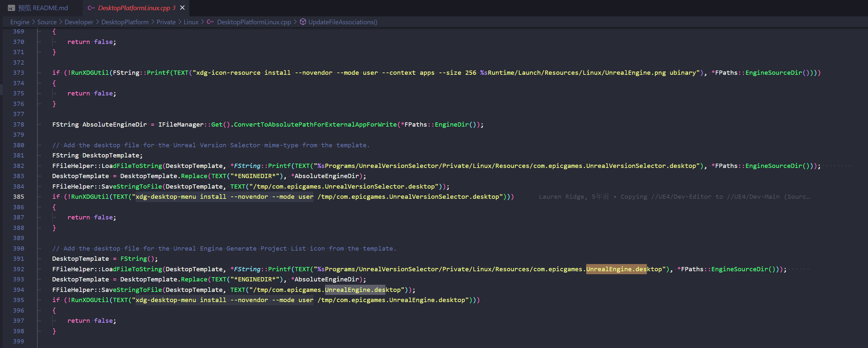Click the C++ file icon on DesktopPlatformLinux.cpp tab
The width and height of the screenshot is (868, 348).
pyautogui.click(x=91, y=8)
